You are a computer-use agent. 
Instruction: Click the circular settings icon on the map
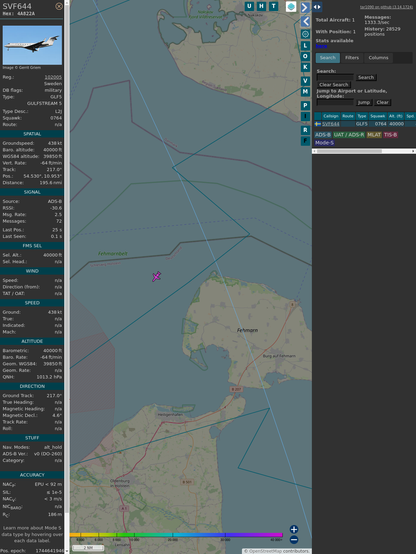(x=305, y=34)
